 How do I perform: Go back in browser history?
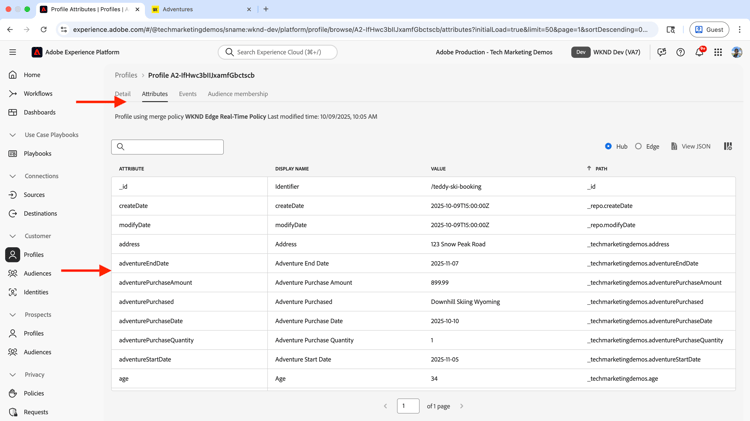(x=10, y=30)
